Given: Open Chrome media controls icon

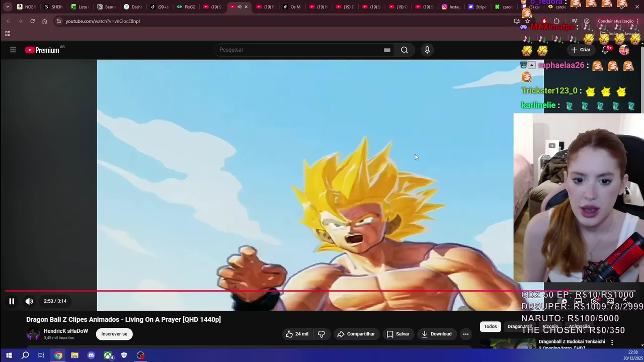Looking at the screenshot, I should click(x=575, y=21).
